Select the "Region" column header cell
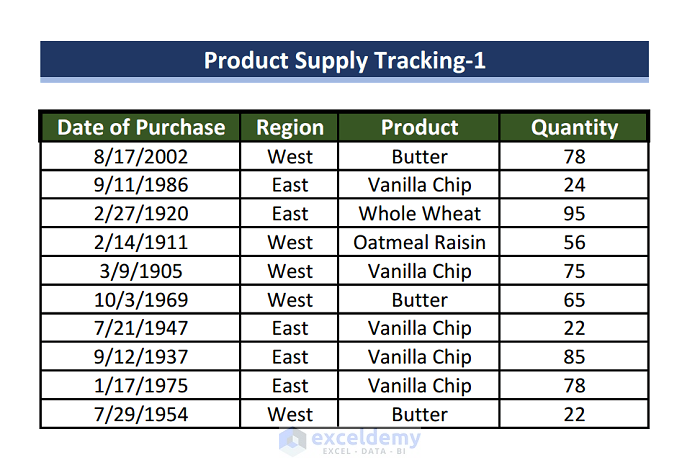 point(290,127)
